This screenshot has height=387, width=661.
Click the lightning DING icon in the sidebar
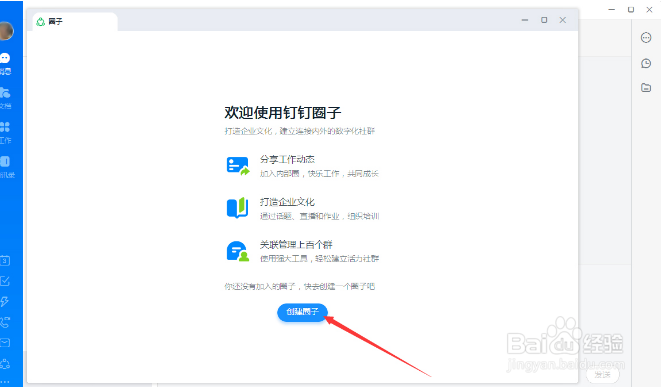(5, 301)
